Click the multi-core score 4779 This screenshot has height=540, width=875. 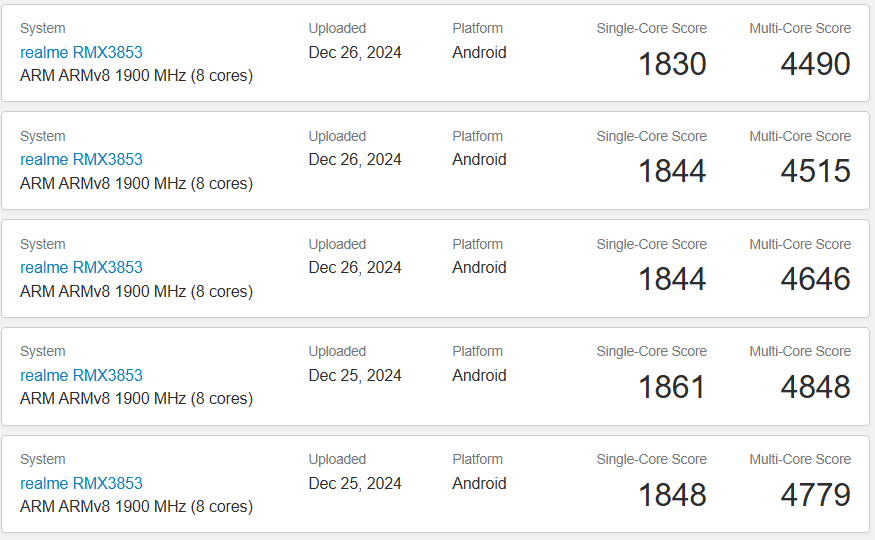click(815, 495)
